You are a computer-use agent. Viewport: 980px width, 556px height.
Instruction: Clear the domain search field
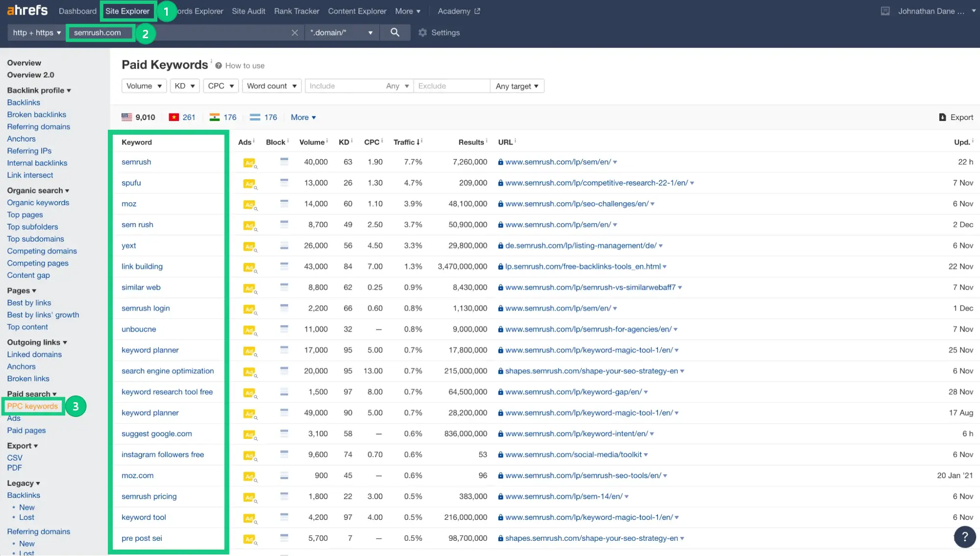click(x=295, y=33)
